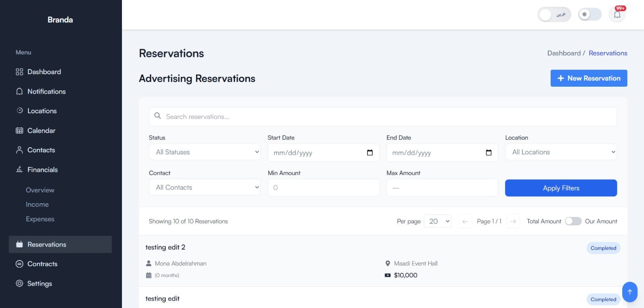
Task: Open the Overview submenu item
Action: pos(40,190)
